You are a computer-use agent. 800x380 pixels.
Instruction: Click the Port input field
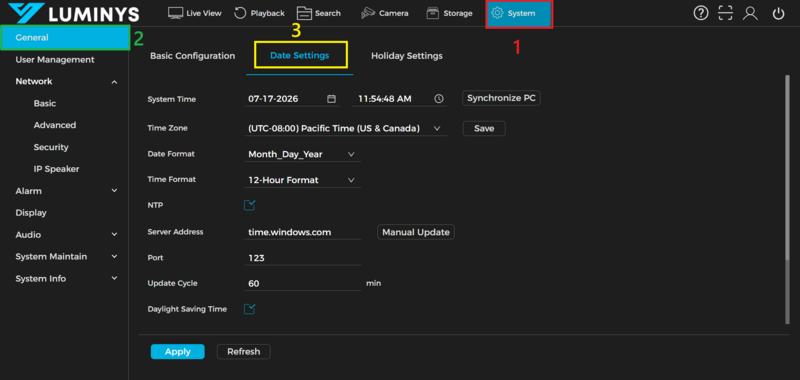(303, 258)
